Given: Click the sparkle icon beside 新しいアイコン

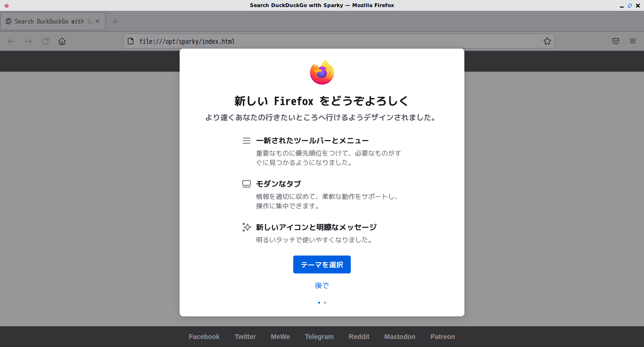Looking at the screenshot, I should 247,227.
